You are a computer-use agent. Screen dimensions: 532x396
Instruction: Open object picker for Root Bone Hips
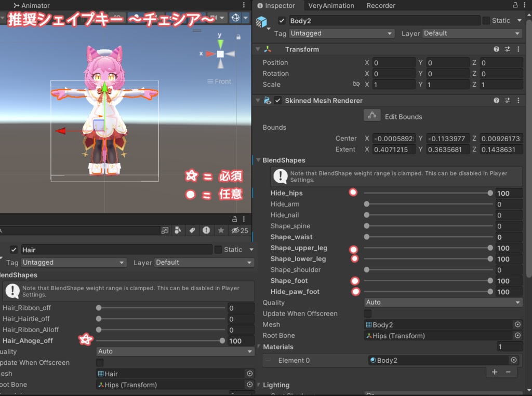(517, 335)
